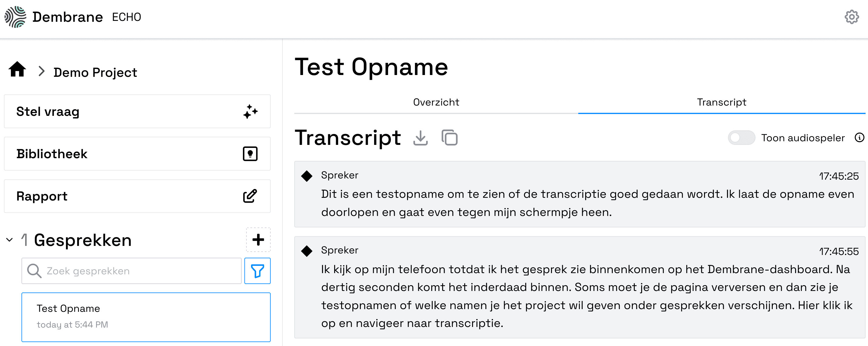
Task: Click the Zoek gesprekken search field
Action: coord(132,271)
